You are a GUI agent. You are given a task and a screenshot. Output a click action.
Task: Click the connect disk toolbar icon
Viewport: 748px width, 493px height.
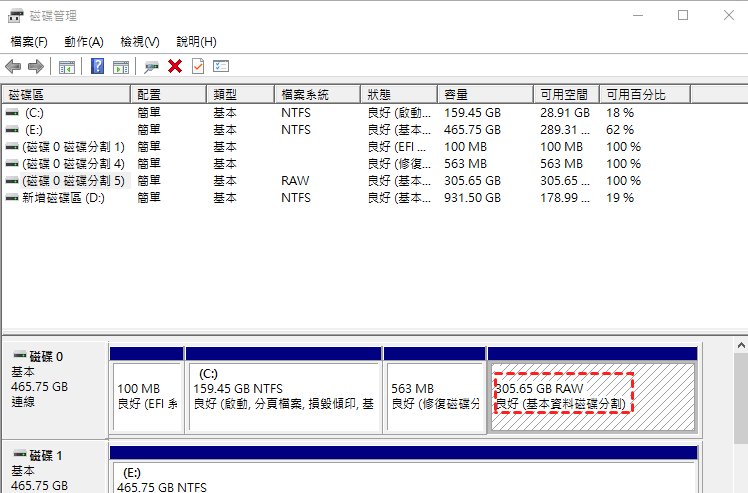151,67
